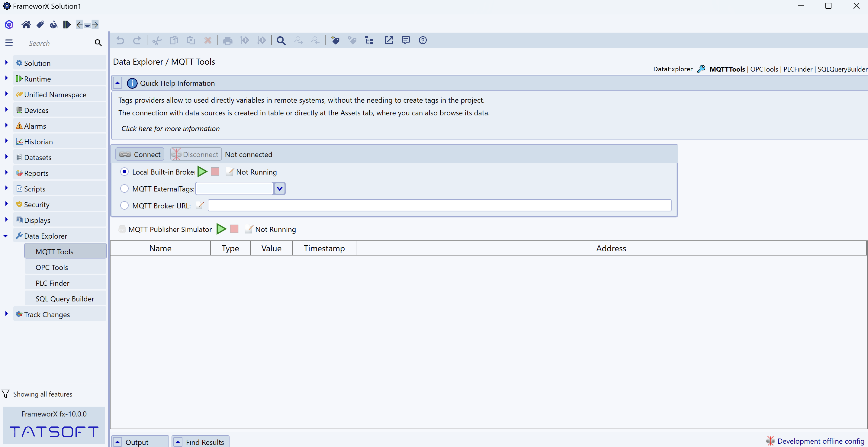This screenshot has height=447, width=868.
Task: Select the Local Built-in Broker radio button
Action: pos(124,172)
